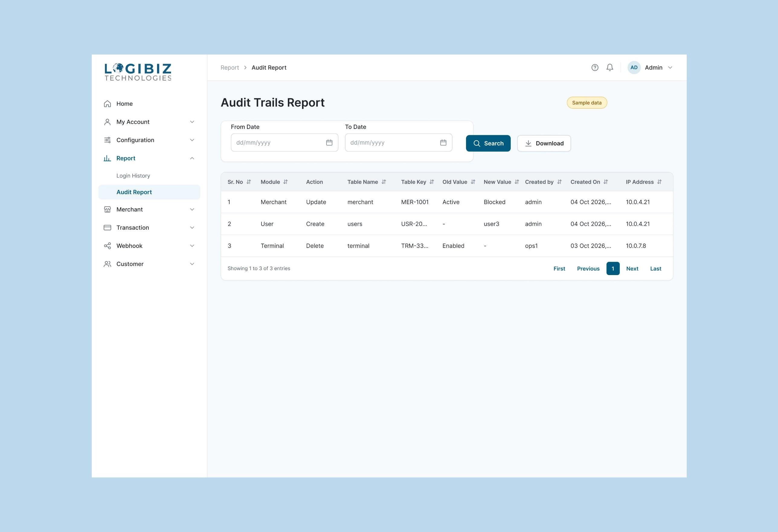This screenshot has width=778, height=532.
Task: Select page 1 in pagination
Action: click(612, 269)
